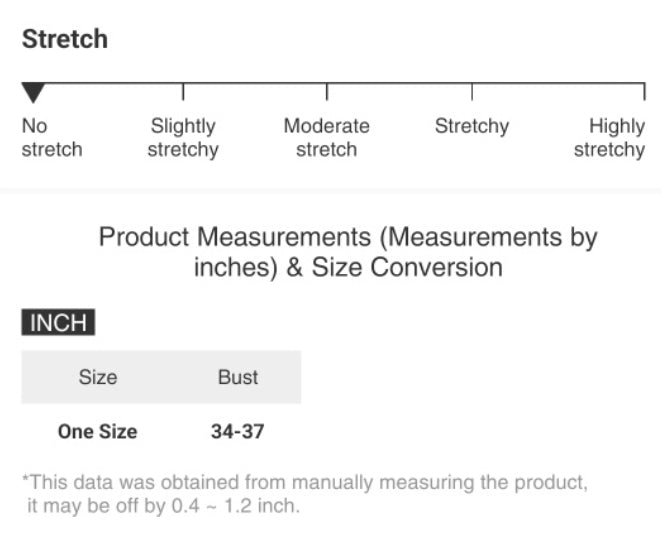The width and height of the screenshot is (661, 538).
Task: Select the black INCH unit badge
Action: click(58, 323)
